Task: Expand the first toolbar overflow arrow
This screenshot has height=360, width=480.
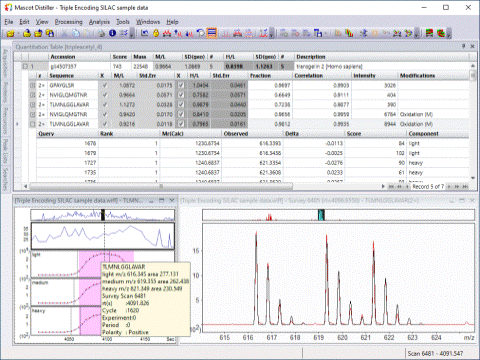Action: tap(132, 33)
